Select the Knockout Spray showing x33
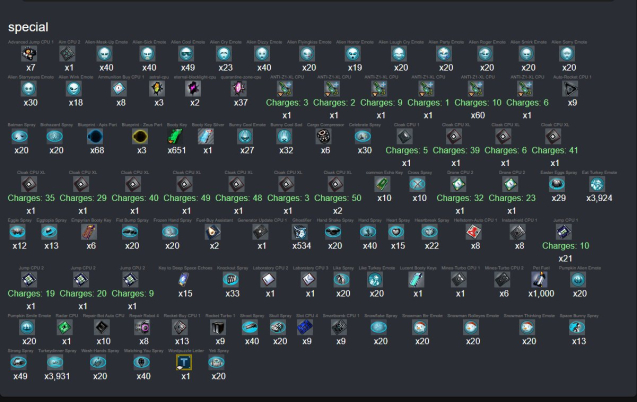Image resolution: width=637 pixels, height=402 pixels. pyautogui.click(x=231, y=281)
